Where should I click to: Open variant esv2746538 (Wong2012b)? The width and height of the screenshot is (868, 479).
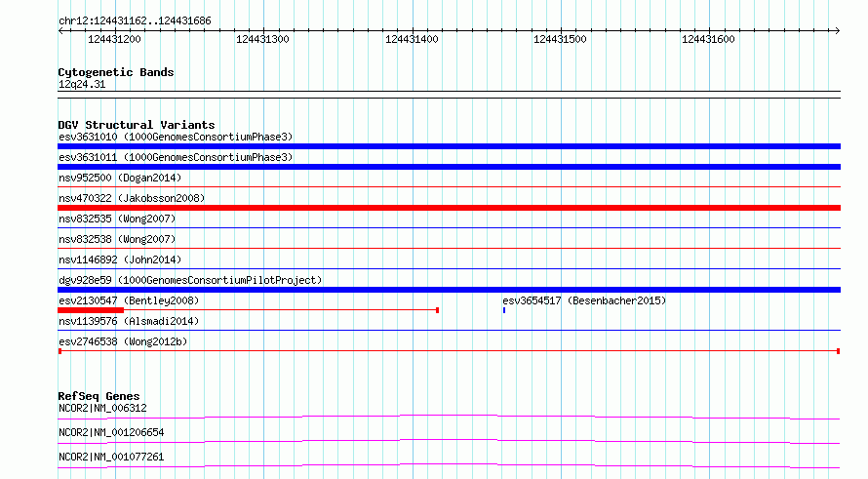click(123, 341)
